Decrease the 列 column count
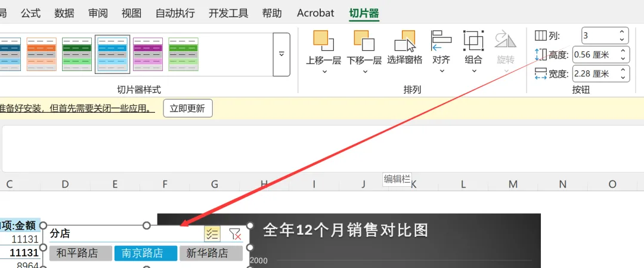 click(x=622, y=40)
